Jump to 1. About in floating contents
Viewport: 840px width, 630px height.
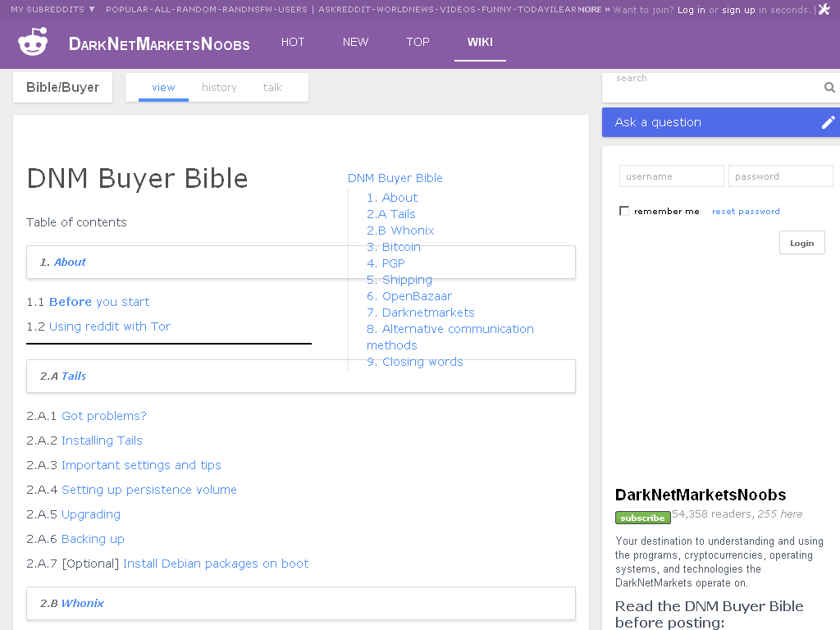point(392,199)
